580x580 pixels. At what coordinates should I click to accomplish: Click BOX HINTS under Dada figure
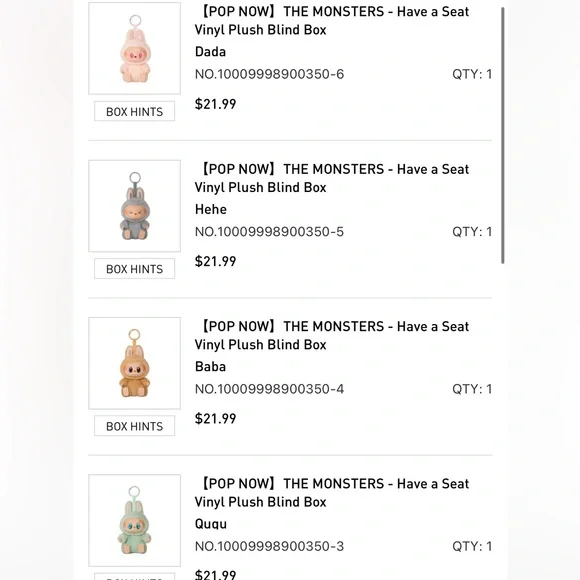pos(135,111)
